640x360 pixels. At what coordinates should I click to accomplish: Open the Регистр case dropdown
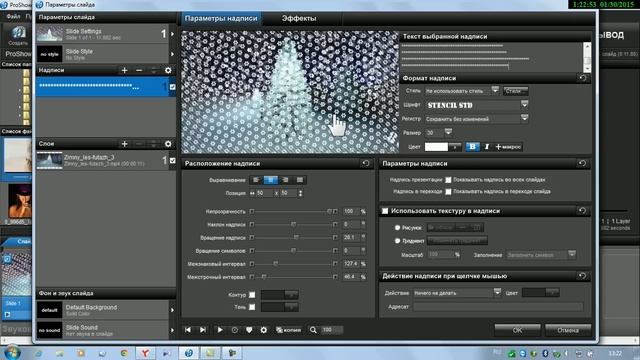524,119
